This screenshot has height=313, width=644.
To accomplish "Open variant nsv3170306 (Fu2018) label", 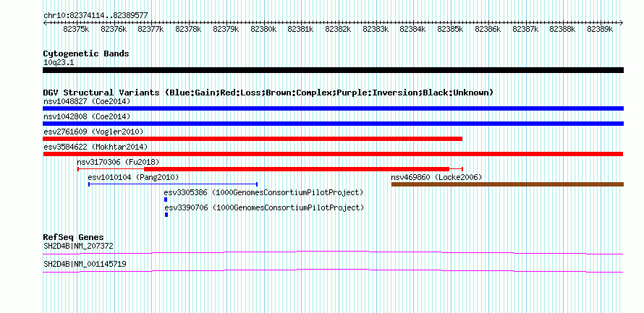I will point(118,162).
